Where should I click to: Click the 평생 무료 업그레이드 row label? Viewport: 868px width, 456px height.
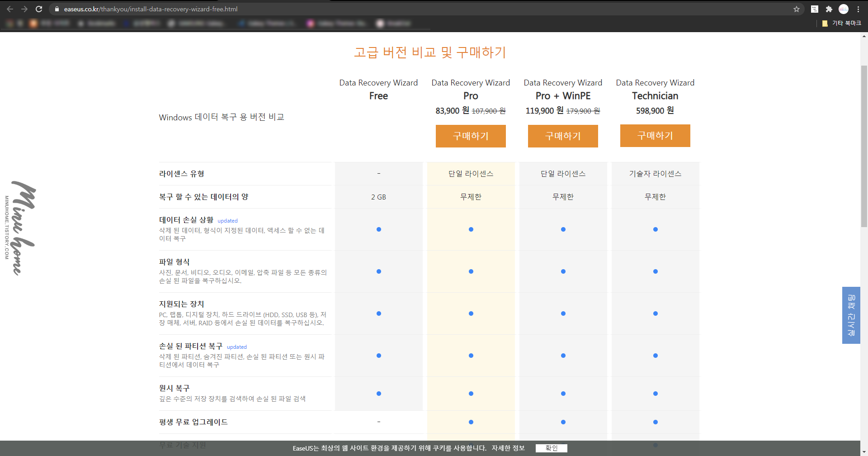(193, 422)
